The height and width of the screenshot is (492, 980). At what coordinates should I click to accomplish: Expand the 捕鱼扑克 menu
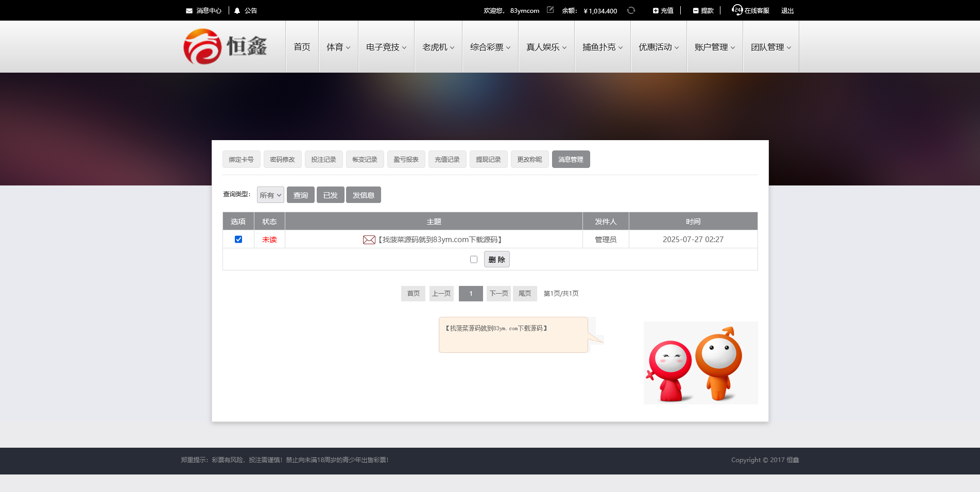pos(603,47)
